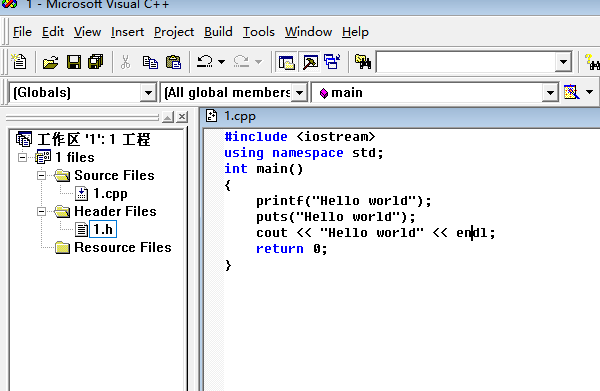600x391 pixels.
Task: Click the '1 files' project icon
Action: click(x=43, y=157)
